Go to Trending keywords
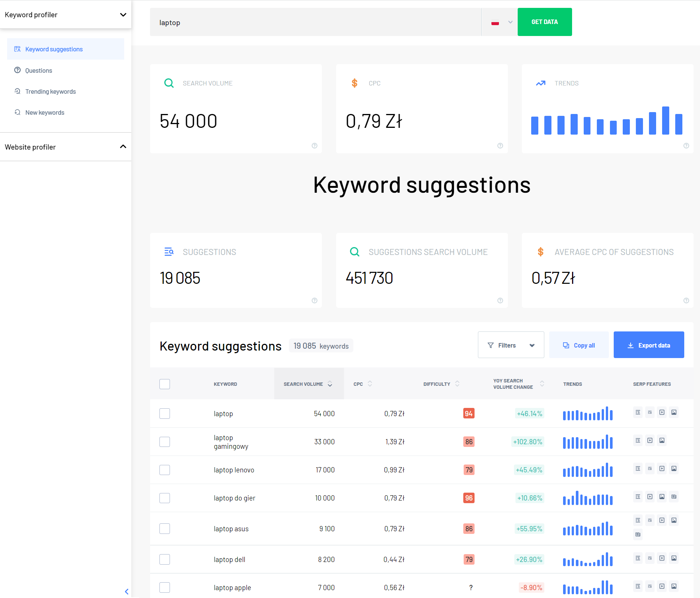This screenshot has height=598, width=700. (x=50, y=91)
